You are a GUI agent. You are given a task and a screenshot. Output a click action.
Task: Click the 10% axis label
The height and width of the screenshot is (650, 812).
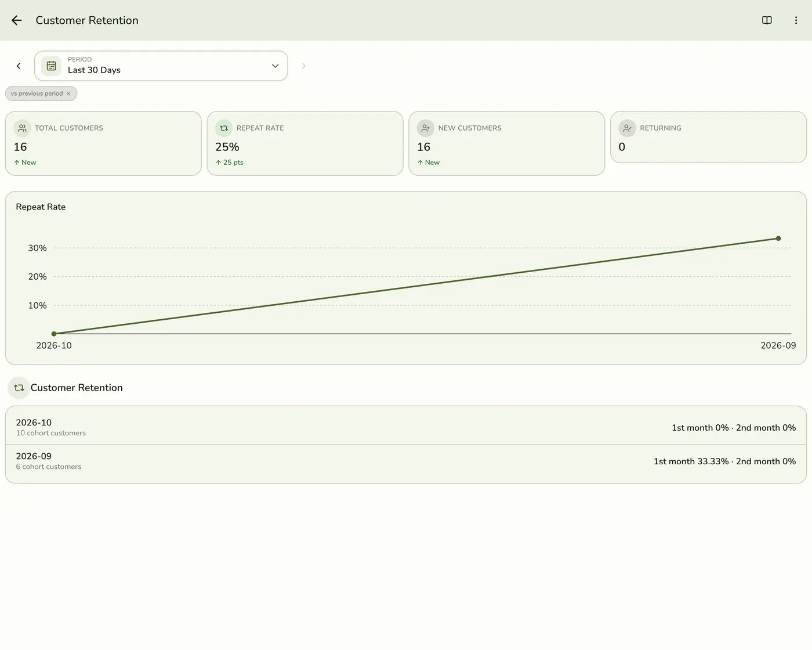pyautogui.click(x=38, y=305)
